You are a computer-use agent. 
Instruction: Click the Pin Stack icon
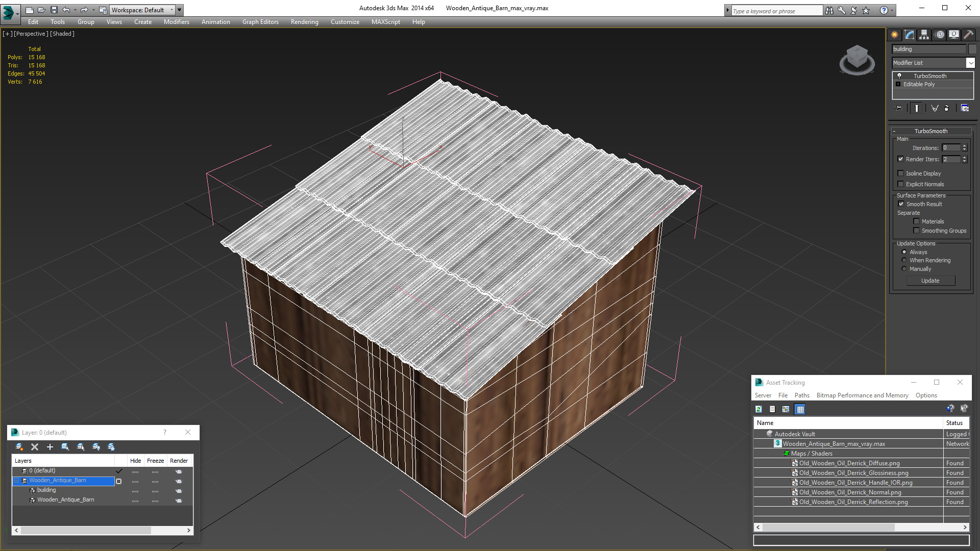tap(899, 108)
